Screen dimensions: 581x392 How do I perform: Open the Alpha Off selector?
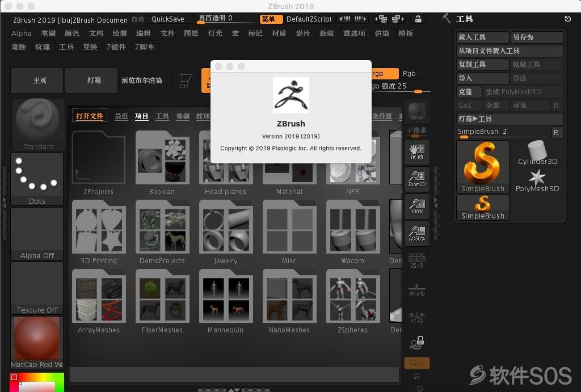pos(37,234)
